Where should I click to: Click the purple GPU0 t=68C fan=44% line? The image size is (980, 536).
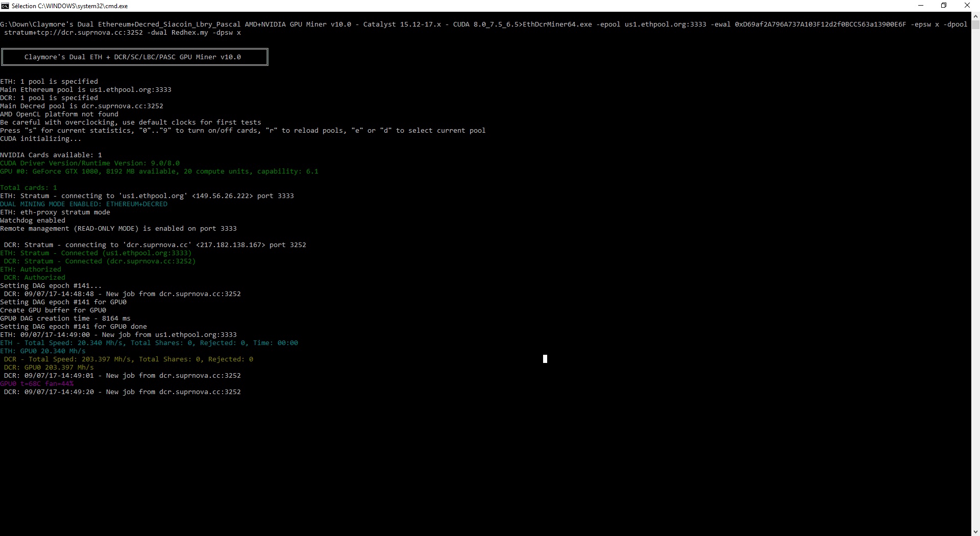click(37, 384)
